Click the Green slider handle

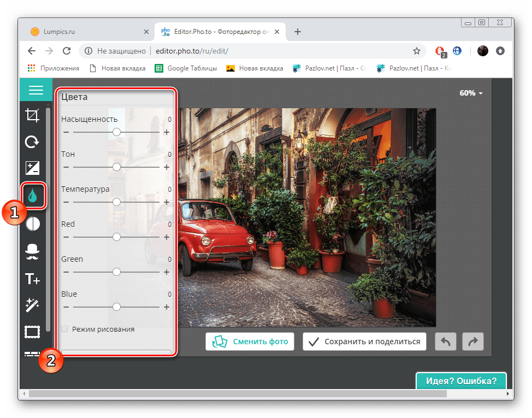(116, 272)
